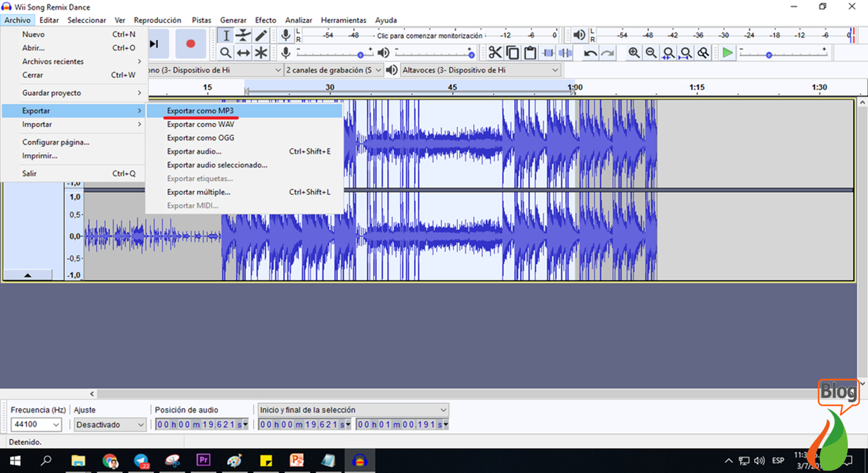The image size is (868, 473).
Task: Choose Exportar como OGG
Action: coord(245,138)
